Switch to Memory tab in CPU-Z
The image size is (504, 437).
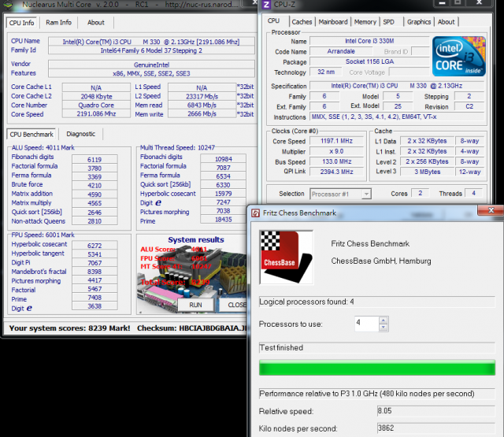(365, 22)
